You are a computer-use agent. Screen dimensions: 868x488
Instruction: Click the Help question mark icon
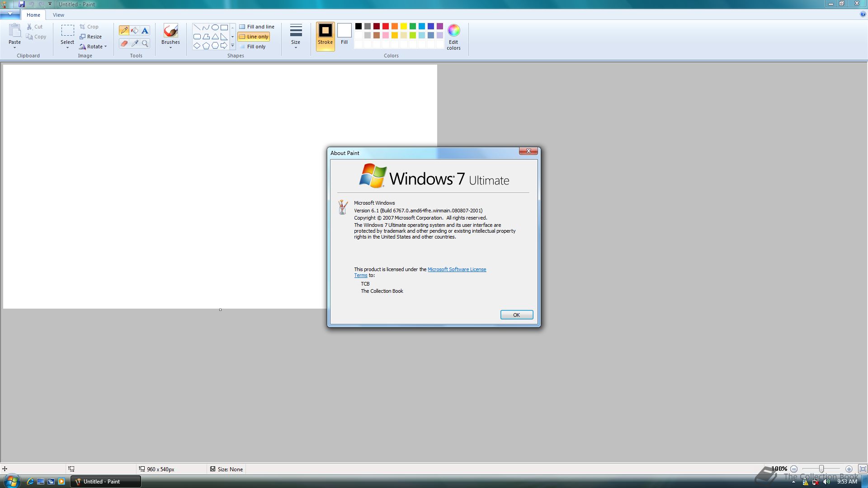[x=863, y=14]
